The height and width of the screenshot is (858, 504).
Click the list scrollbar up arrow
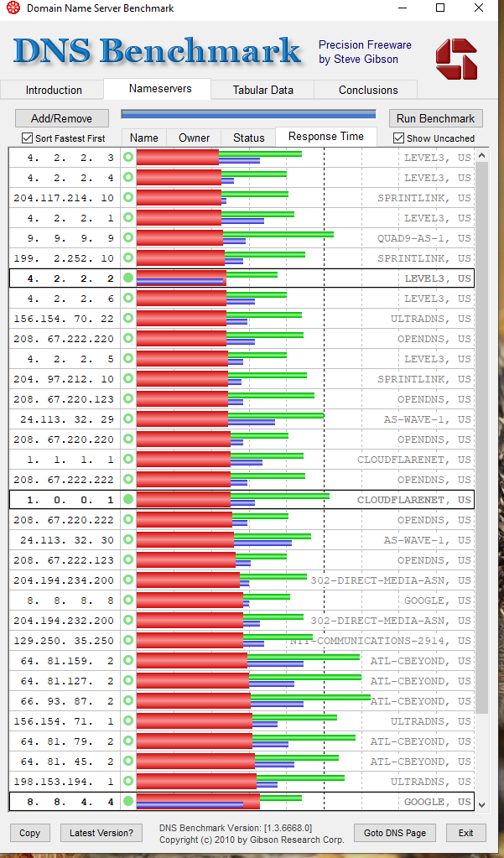[x=481, y=156]
